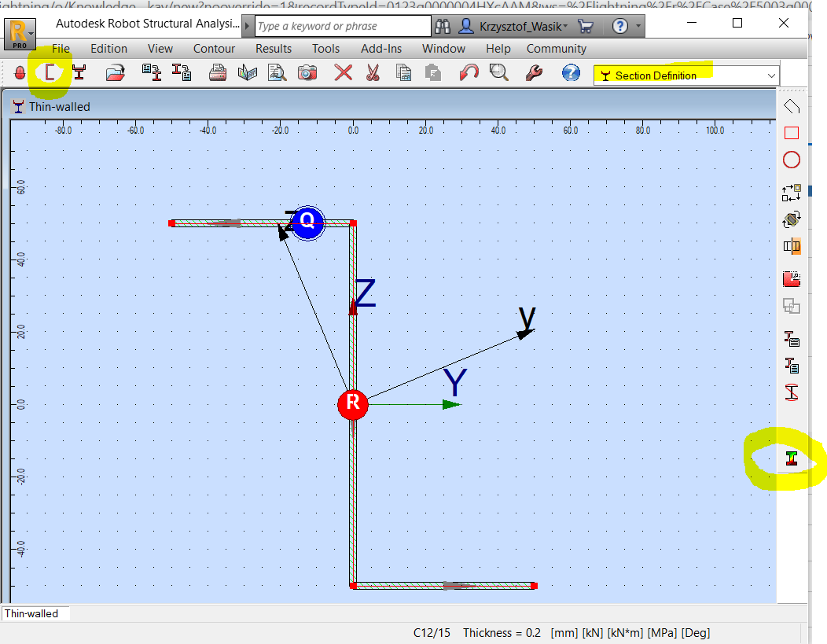Screen dimensions: 827x644
Task: Open the print preview book icon
Action: (247, 72)
